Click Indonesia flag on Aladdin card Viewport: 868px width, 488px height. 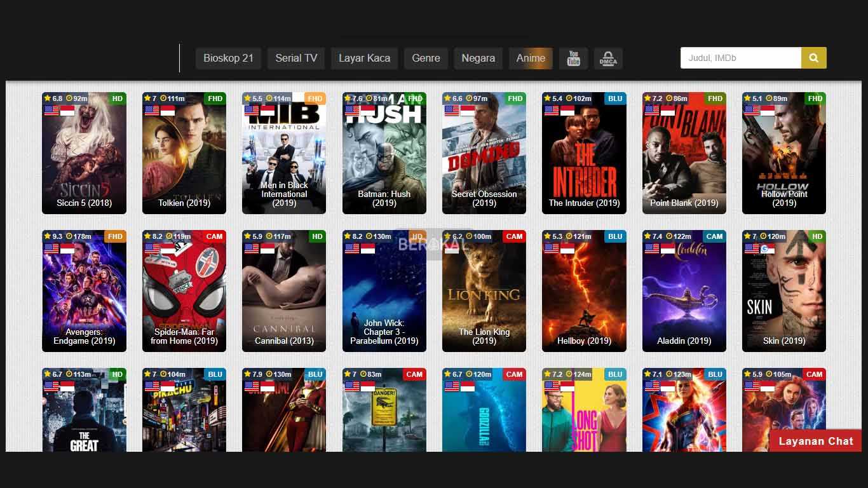[x=668, y=248]
